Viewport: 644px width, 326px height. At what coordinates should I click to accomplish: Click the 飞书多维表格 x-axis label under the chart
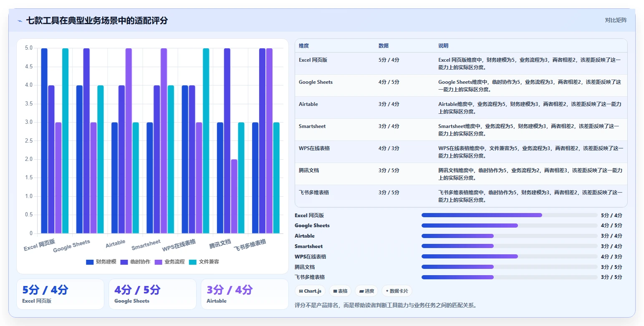(x=250, y=245)
